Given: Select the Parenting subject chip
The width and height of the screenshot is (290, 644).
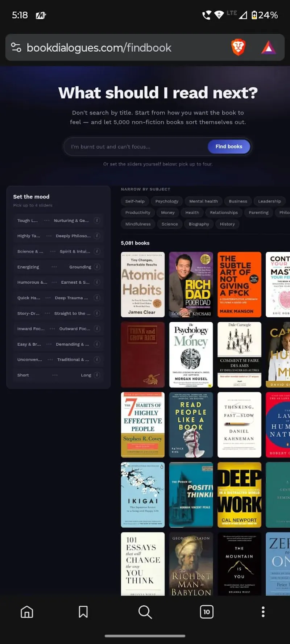Looking at the screenshot, I should pyautogui.click(x=258, y=213).
